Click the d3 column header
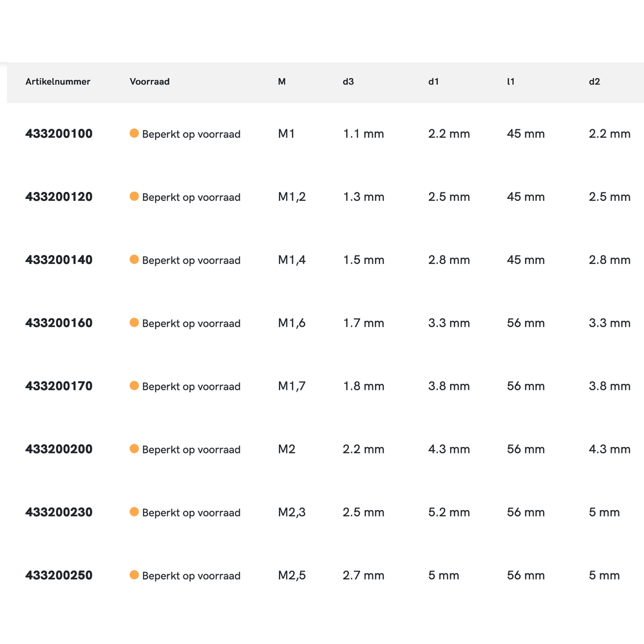Viewport: 644px width, 644px height. 348,82
